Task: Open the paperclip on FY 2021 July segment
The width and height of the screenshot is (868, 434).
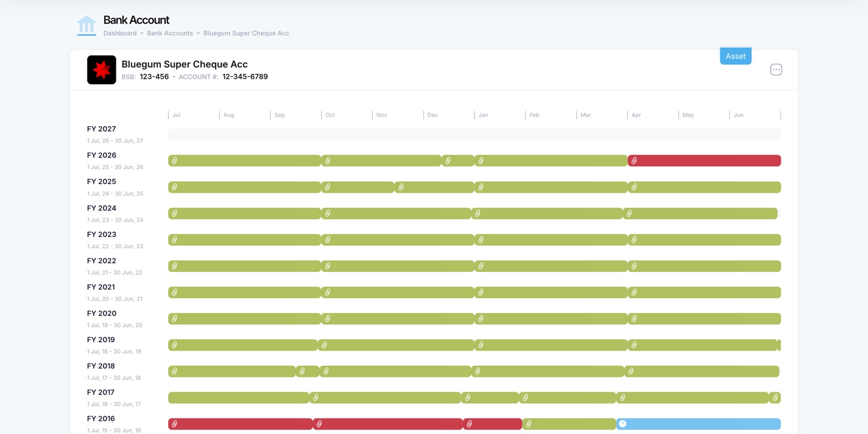Action: [175, 292]
